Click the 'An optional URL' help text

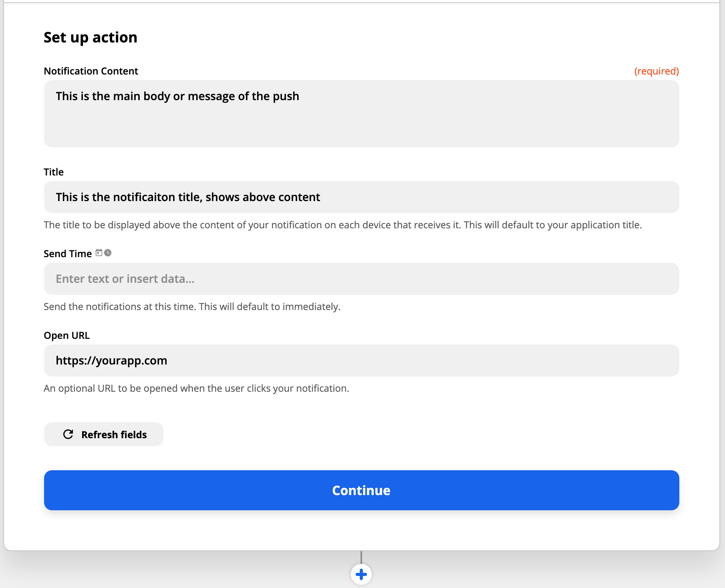point(196,389)
